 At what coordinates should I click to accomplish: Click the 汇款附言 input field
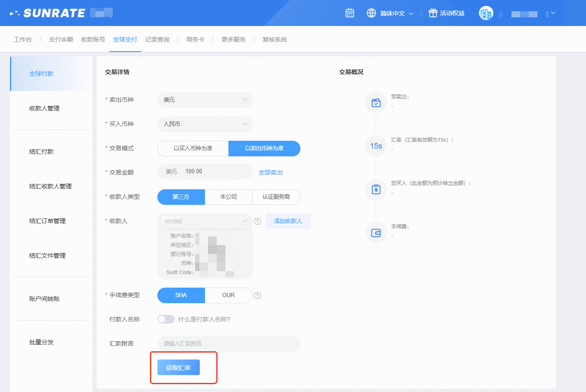(228, 343)
